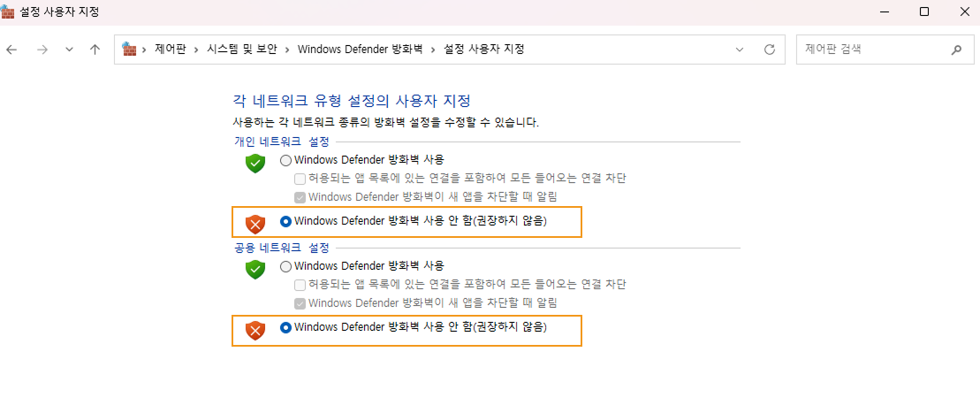Click the title bar firewall icon
Image resolution: width=980 pixels, height=413 pixels.
pos(7,11)
